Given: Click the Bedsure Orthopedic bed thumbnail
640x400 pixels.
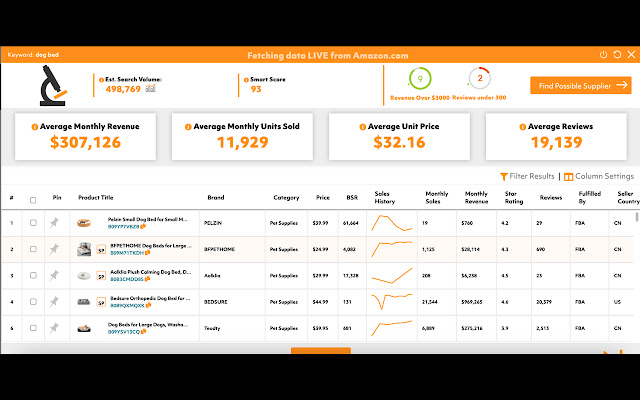Looking at the screenshot, I should pyautogui.click(x=84, y=302).
